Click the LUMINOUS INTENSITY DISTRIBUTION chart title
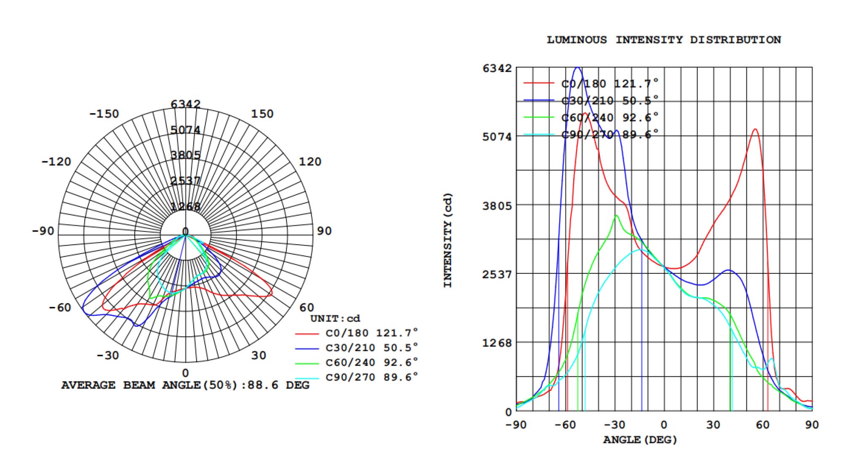Viewport: 868px width, 459px height. pos(664,40)
